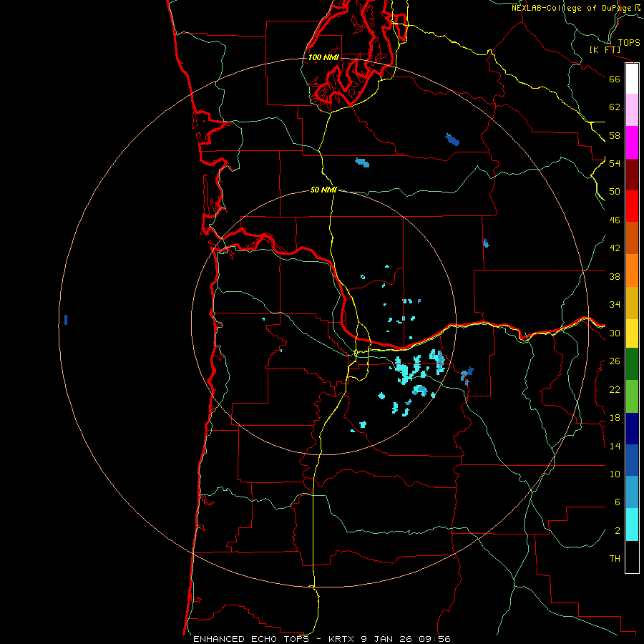This screenshot has width=644, height=644.
Task: Click the light green 18-22 kft swatch
Action: click(x=632, y=396)
